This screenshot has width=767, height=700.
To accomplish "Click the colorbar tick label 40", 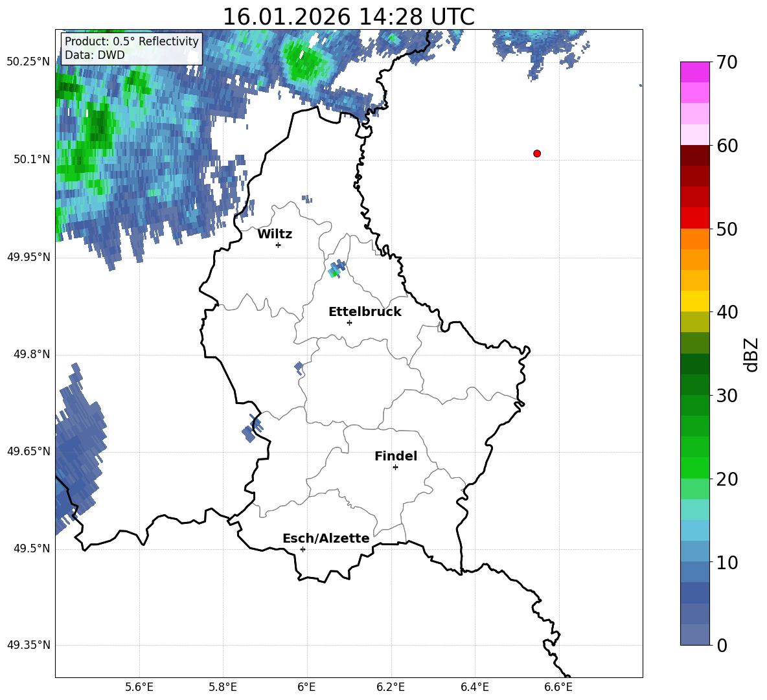I will 727,312.
